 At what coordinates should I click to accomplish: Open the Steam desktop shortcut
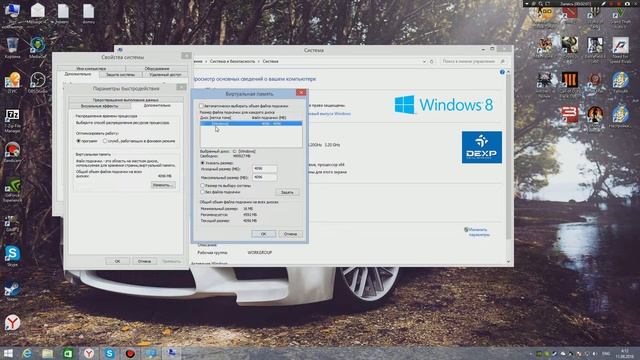click(12, 290)
